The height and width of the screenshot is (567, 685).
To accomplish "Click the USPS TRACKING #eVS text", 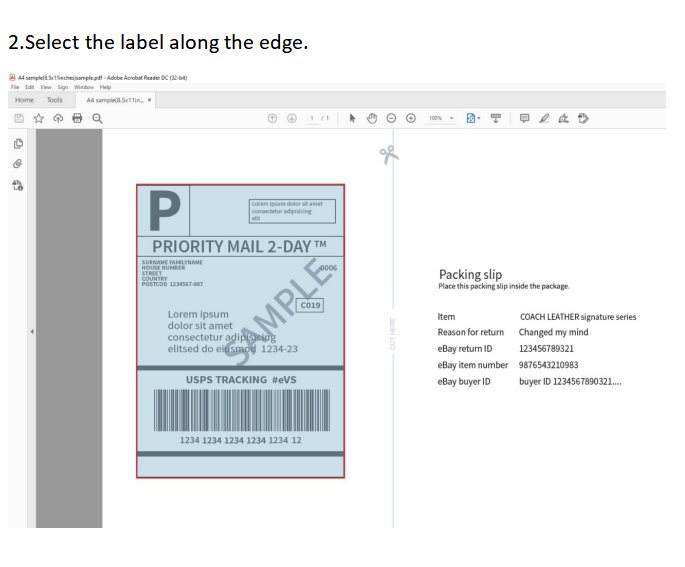I will pyautogui.click(x=241, y=380).
